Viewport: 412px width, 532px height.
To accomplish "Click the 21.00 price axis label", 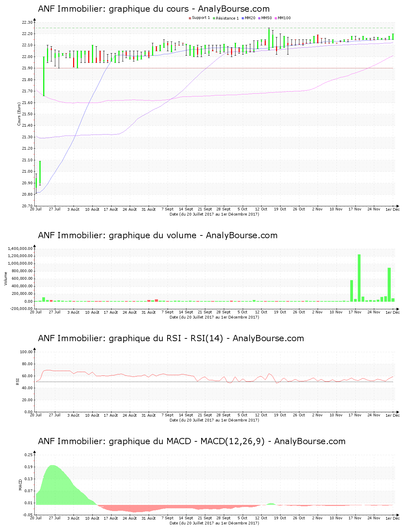I will pyautogui.click(x=27, y=172).
